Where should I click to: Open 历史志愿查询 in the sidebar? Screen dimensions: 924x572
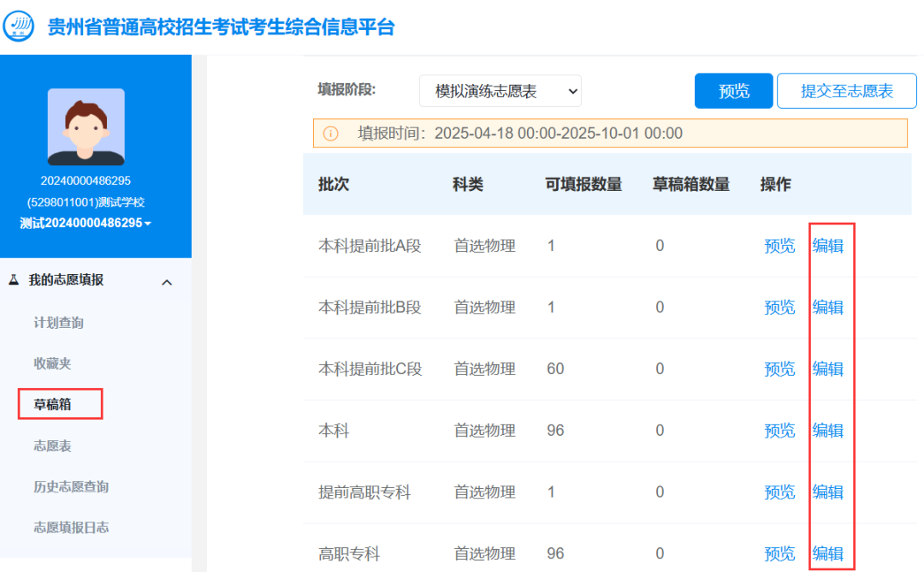pos(71,486)
